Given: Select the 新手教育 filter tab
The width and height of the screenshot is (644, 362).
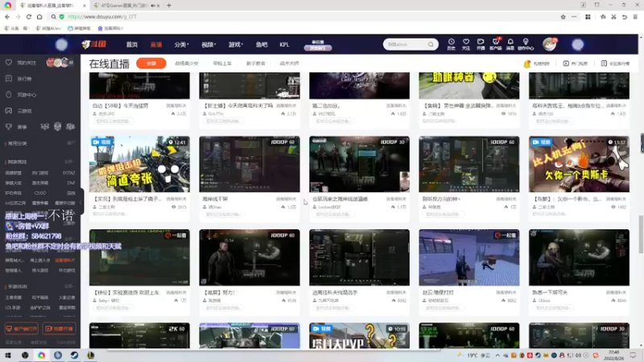Looking at the screenshot, I should (256, 64).
